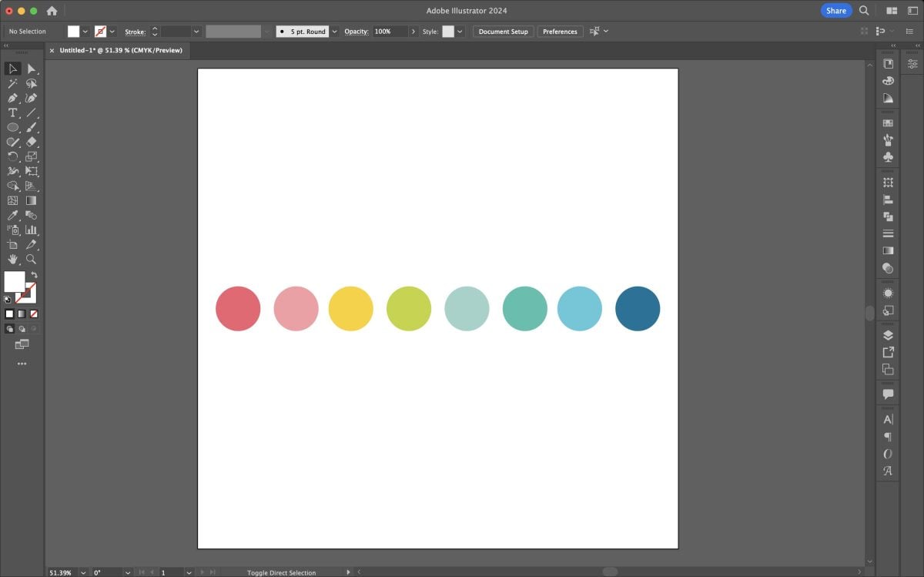Open Document Setup

pyautogui.click(x=504, y=32)
